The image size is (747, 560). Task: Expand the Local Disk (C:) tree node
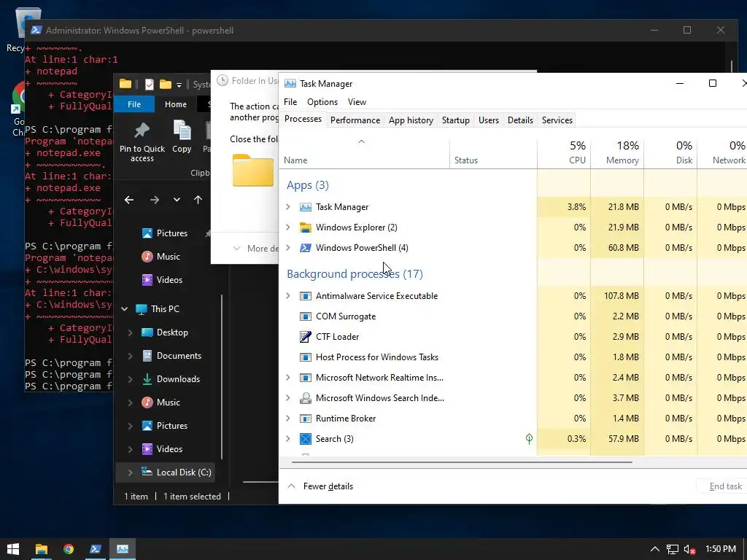point(130,472)
